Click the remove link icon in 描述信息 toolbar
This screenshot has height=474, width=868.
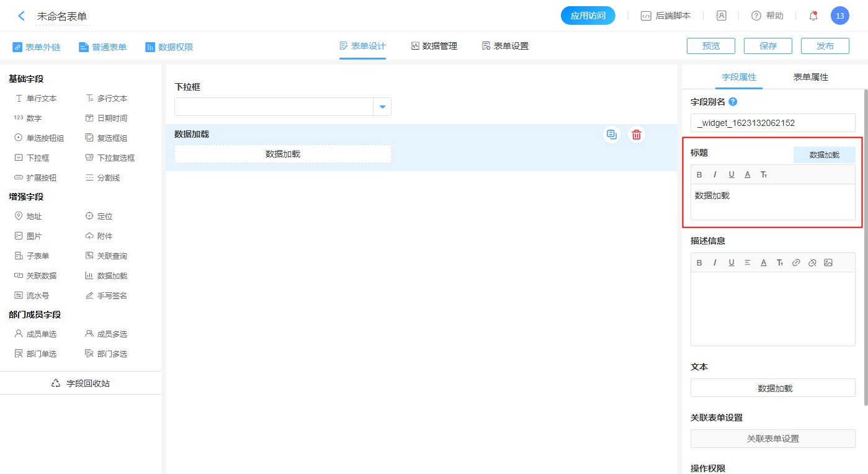(x=812, y=262)
